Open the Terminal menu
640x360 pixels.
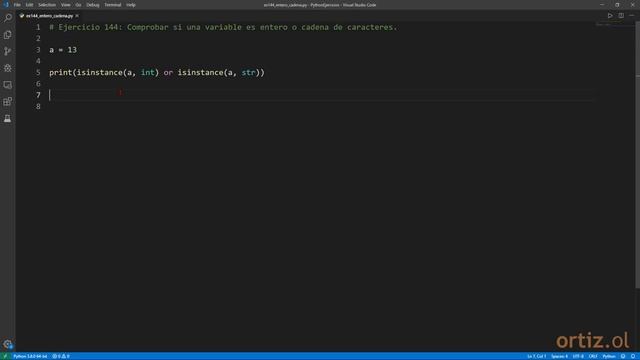pyautogui.click(x=113, y=5)
